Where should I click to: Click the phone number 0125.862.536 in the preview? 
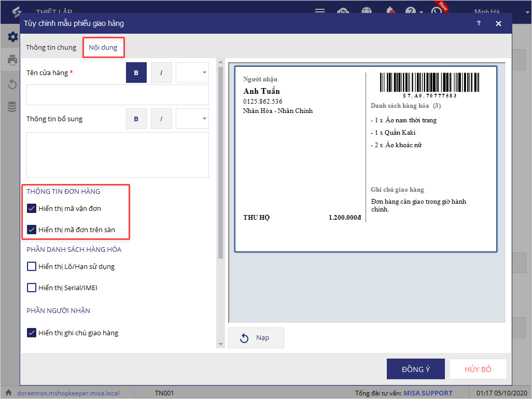click(x=262, y=102)
